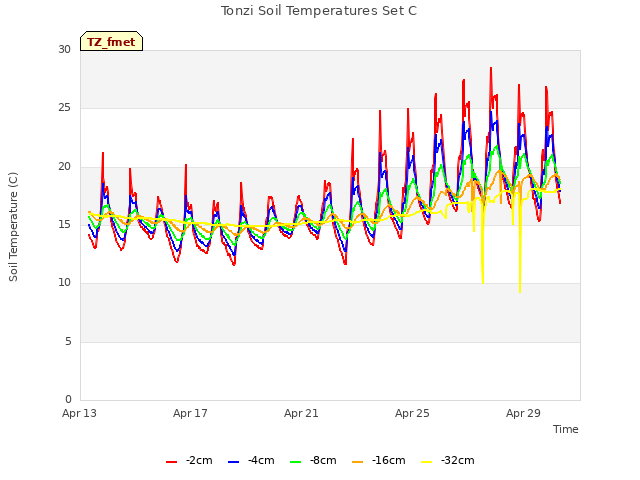Click the Time axis label
640x480 pixels.
(566, 429)
